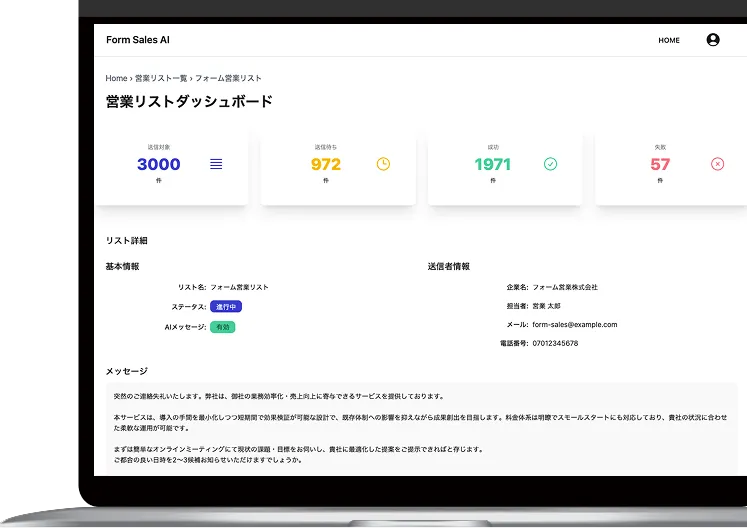The width and height of the screenshot is (747, 528).
Task: Open 営業リスト一覧 breadcrumb link
Action: [x=160, y=78]
